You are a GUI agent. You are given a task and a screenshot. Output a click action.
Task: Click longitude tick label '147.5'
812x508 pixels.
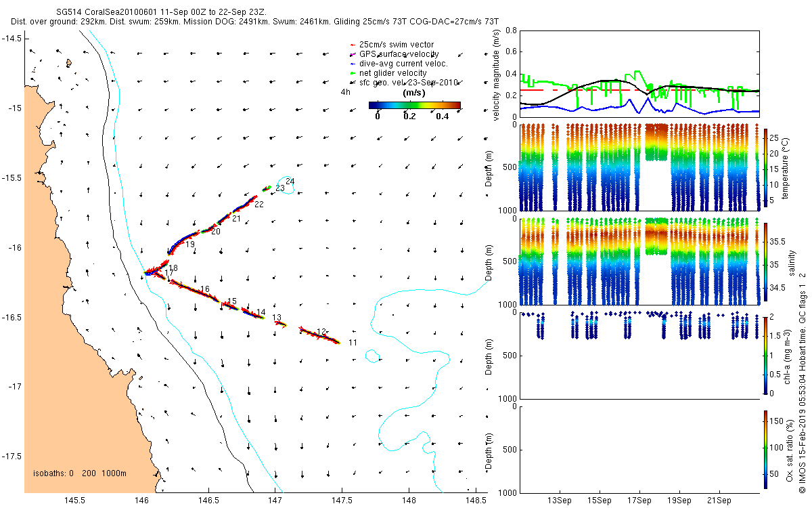342,501
